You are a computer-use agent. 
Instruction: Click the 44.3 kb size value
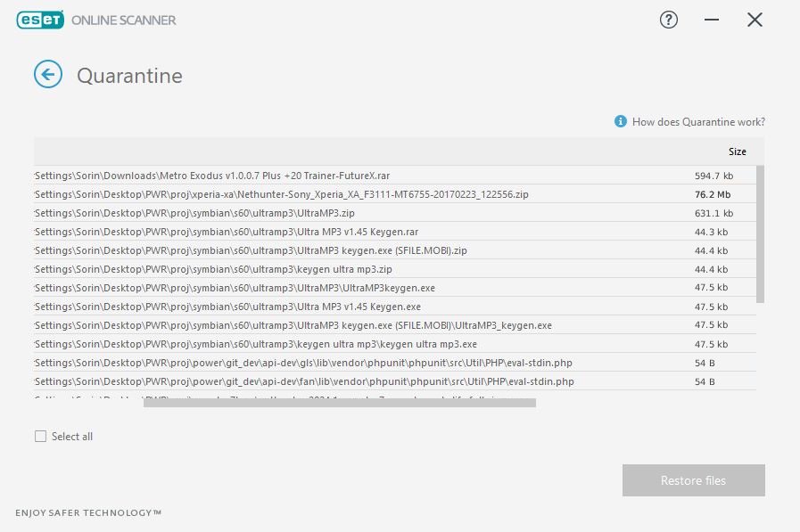click(x=711, y=232)
